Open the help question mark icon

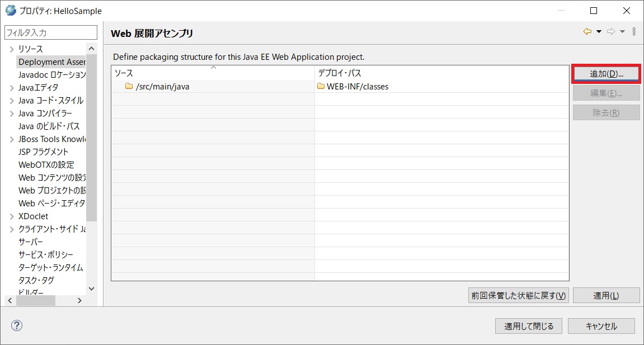point(17,325)
